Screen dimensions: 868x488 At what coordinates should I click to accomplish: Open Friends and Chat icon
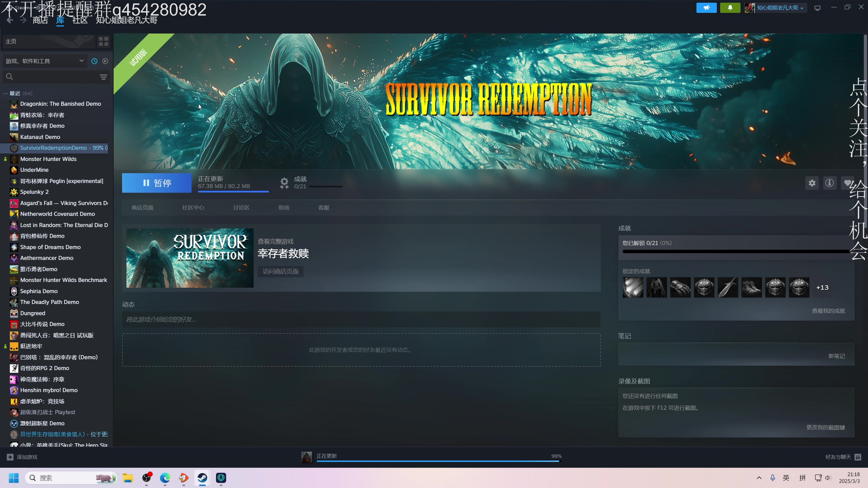(x=858, y=457)
